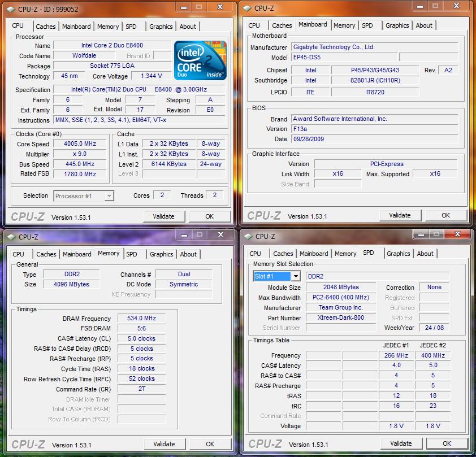Click the Module Size value 2048 MBytes
The width and height of the screenshot is (476, 457).
tap(341, 287)
